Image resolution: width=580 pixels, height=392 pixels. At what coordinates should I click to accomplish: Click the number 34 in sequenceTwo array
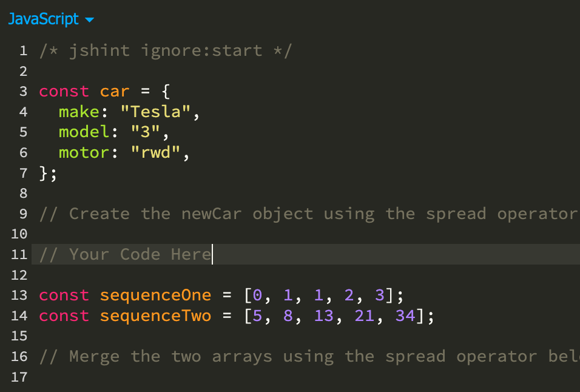click(405, 316)
